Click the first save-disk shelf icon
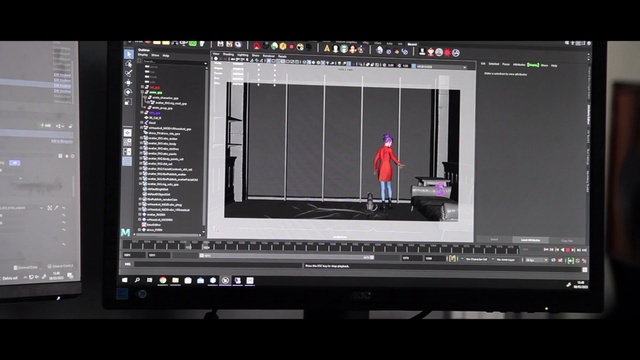This screenshot has height=360, width=640. [x=220, y=44]
